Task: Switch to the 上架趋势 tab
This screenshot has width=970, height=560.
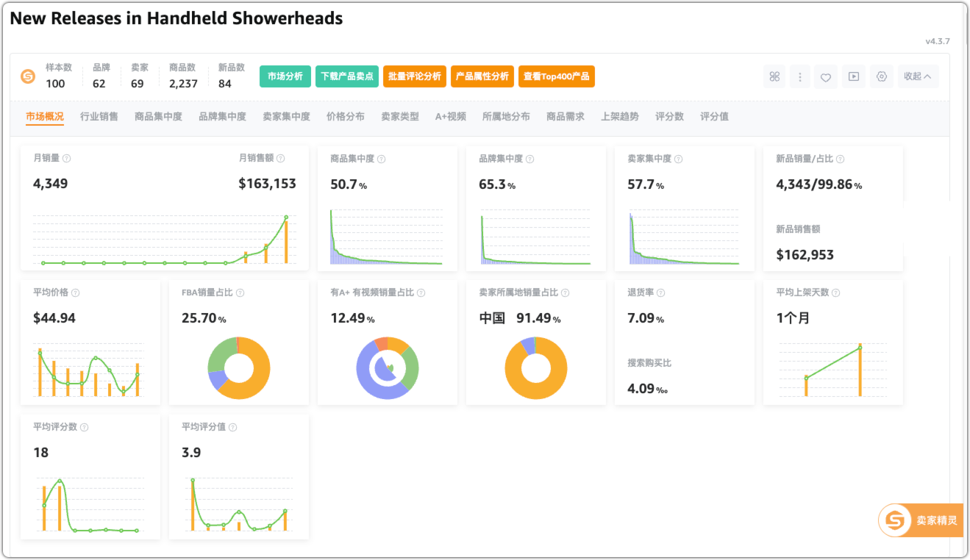Action: 620,116
